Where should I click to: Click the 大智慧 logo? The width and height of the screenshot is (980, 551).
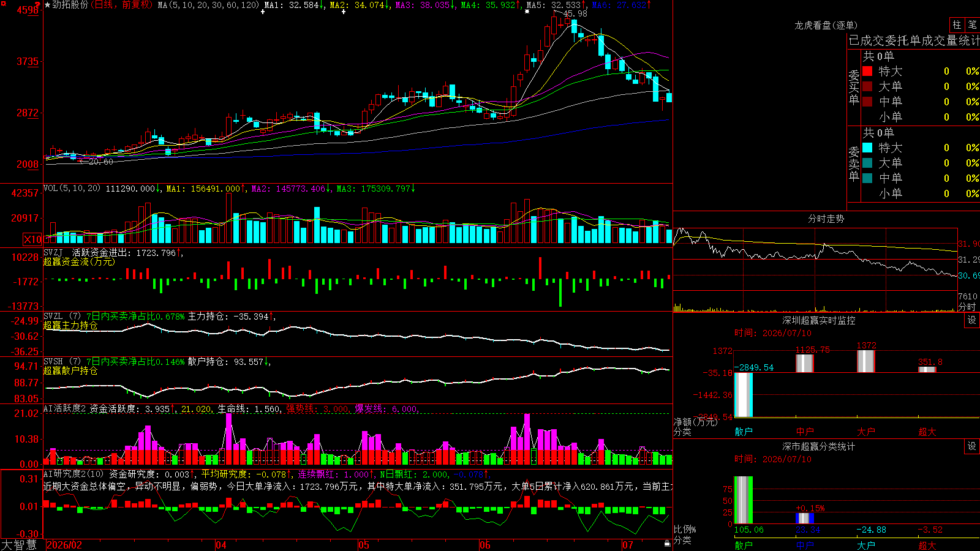coord(19,545)
